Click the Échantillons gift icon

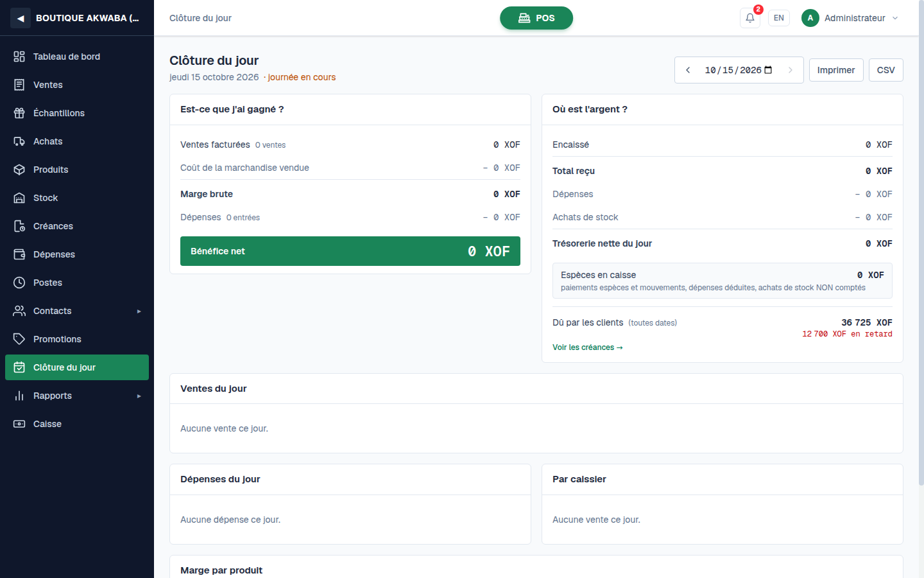coord(19,113)
